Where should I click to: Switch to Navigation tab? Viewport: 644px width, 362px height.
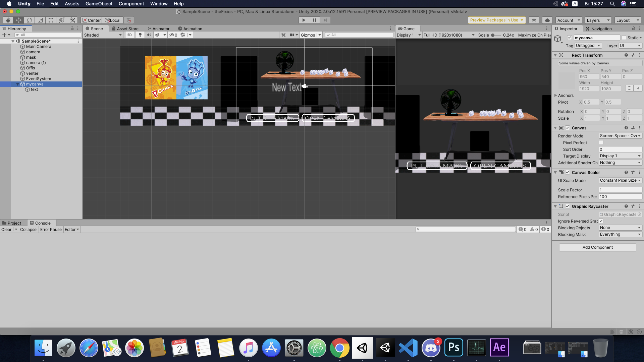598,28
